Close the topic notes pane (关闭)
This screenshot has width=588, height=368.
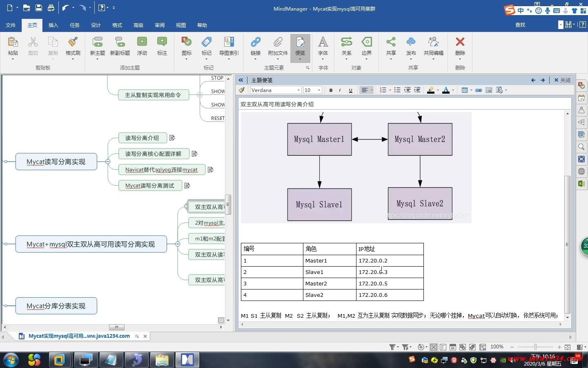point(562,80)
